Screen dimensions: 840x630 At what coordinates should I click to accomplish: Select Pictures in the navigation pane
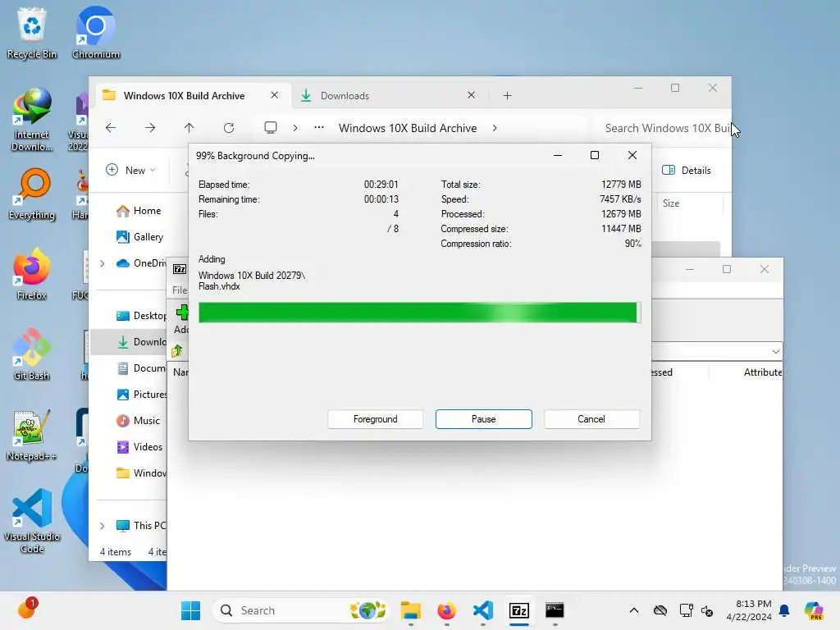(140, 395)
